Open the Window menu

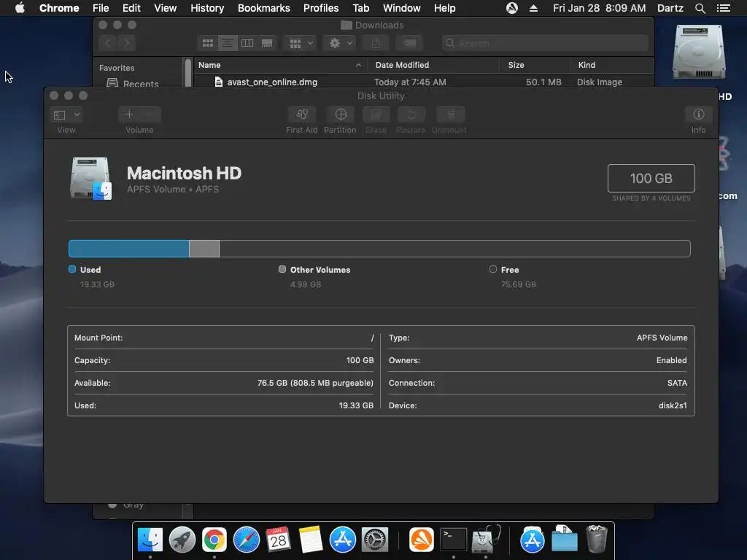click(x=402, y=8)
